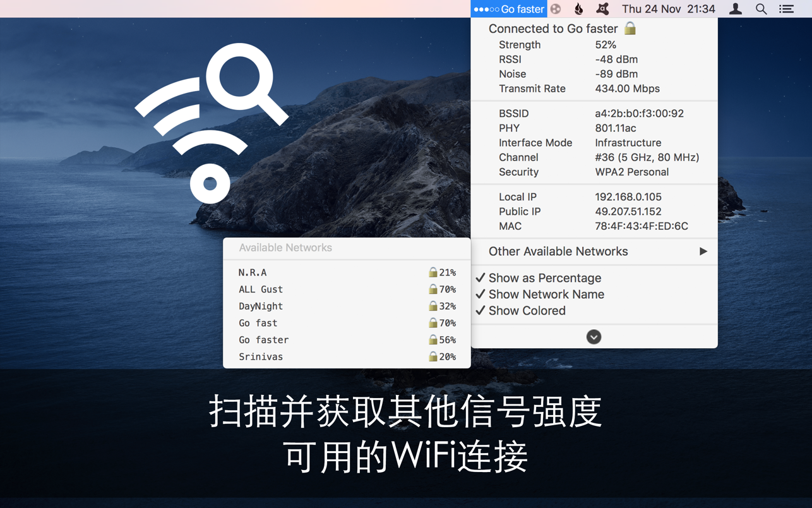Click the flame icon in menu bar
The width and height of the screenshot is (812, 508).
(578, 9)
